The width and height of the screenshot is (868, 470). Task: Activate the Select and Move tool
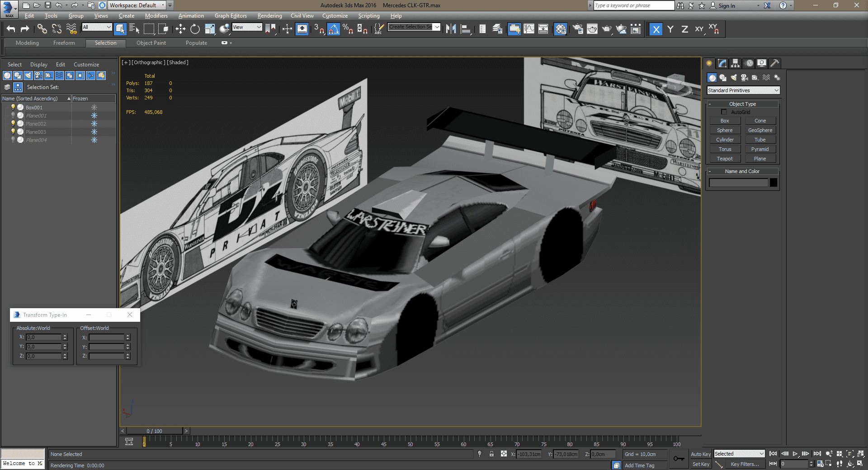point(180,29)
